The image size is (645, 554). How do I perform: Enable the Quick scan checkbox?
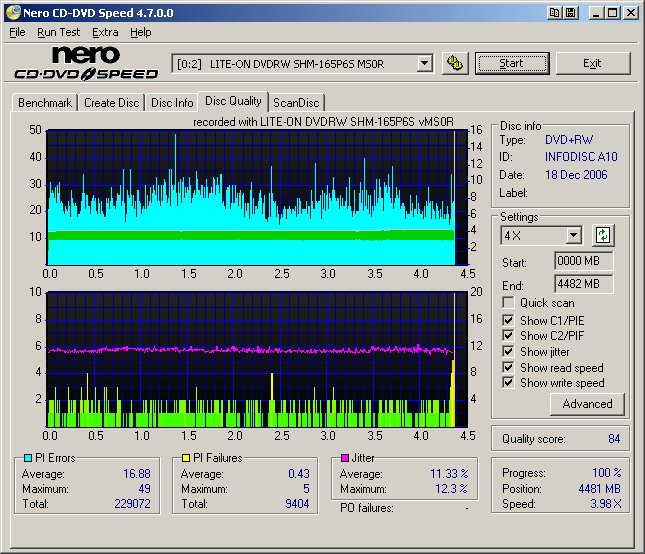click(508, 303)
